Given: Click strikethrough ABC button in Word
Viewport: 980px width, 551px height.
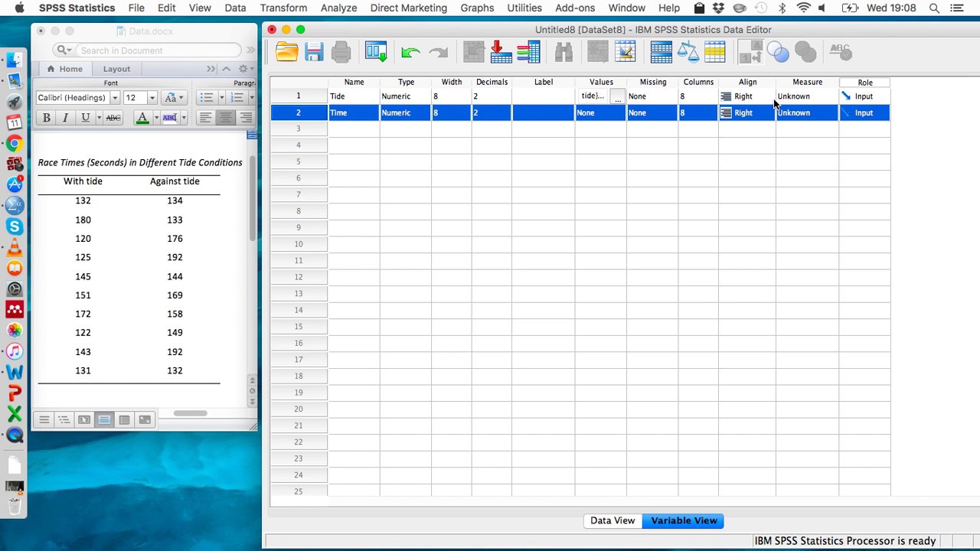Looking at the screenshot, I should coord(113,117).
